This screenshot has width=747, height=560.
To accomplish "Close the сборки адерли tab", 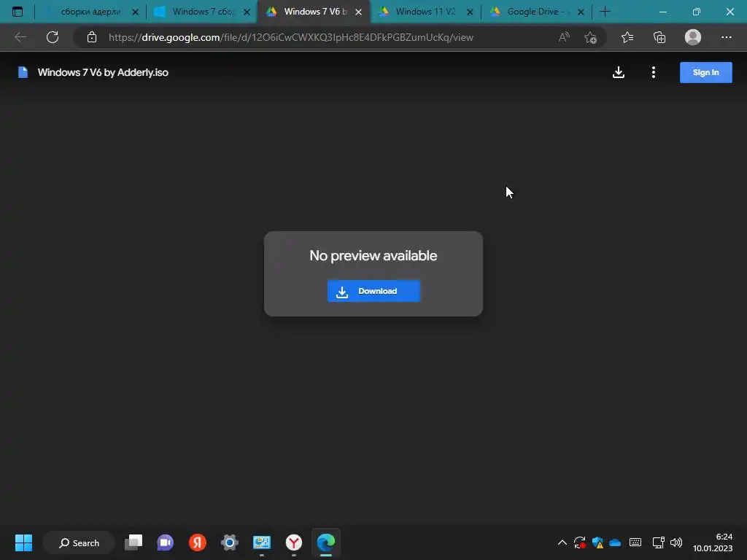I will click(135, 12).
